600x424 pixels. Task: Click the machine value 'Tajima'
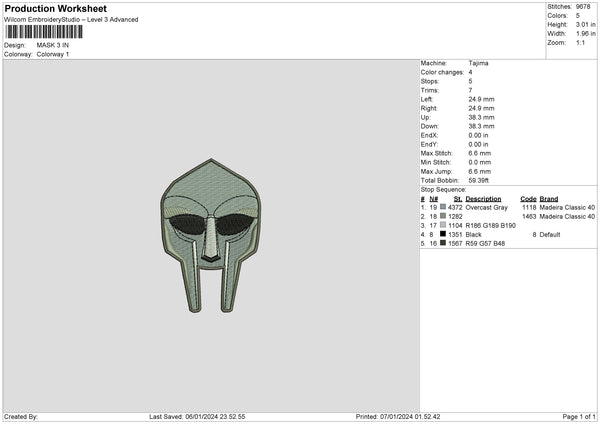click(478, 63)
